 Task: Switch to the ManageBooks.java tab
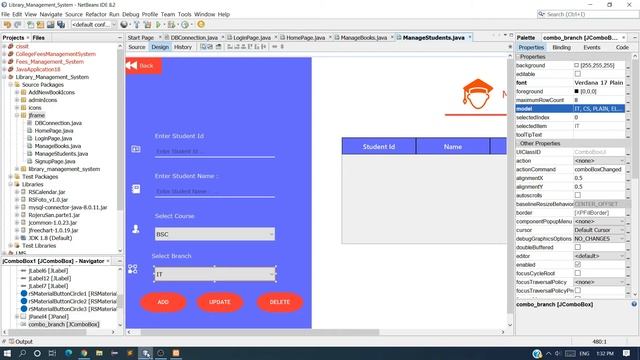tap(363, 38)
